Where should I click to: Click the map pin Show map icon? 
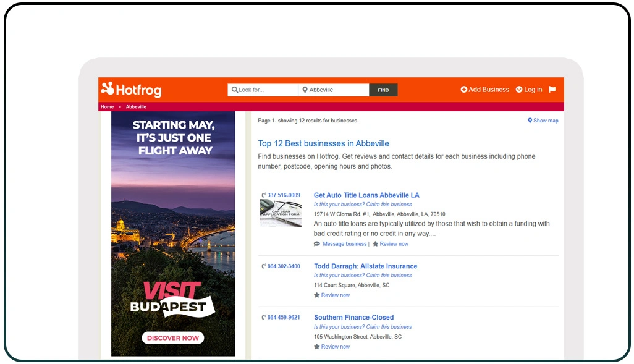(530, 121)
